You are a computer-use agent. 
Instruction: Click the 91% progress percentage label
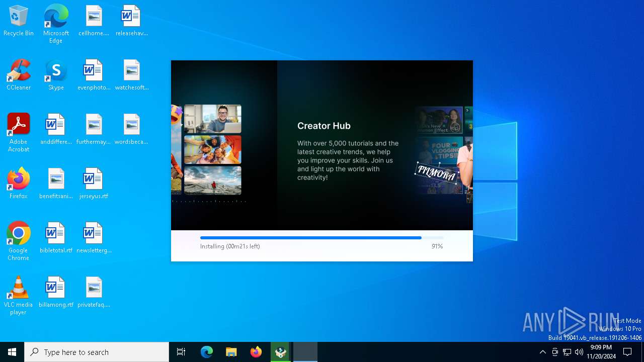(x=437, y=246)
